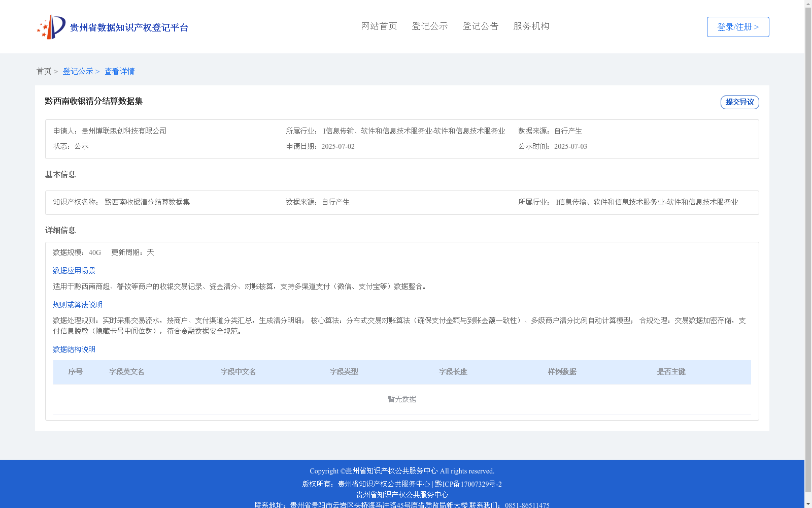The image size is (812, 508).
Task: Click the vertical scrollbar thumb
Action: point(808,250)
